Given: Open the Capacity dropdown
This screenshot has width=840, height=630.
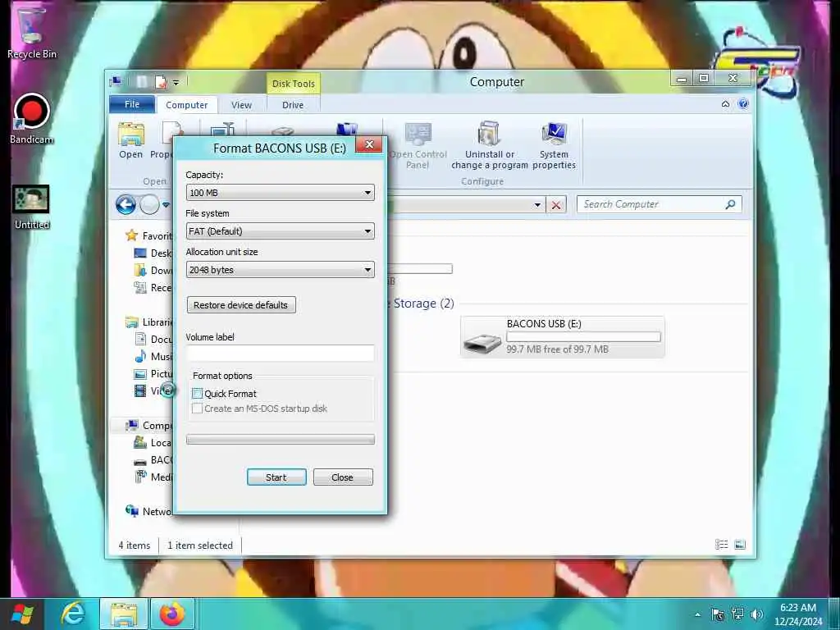Looking at the screenshot, I should click(281, 192).
